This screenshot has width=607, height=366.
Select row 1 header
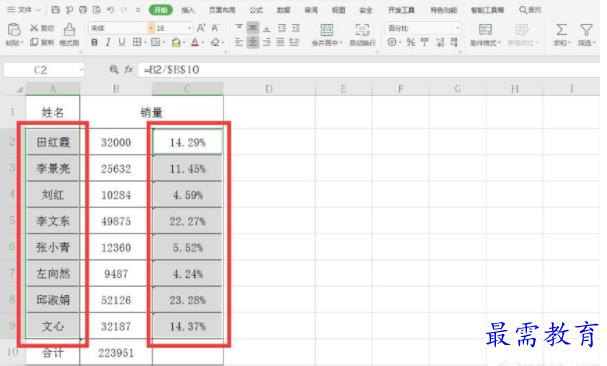tap(12, 112)
